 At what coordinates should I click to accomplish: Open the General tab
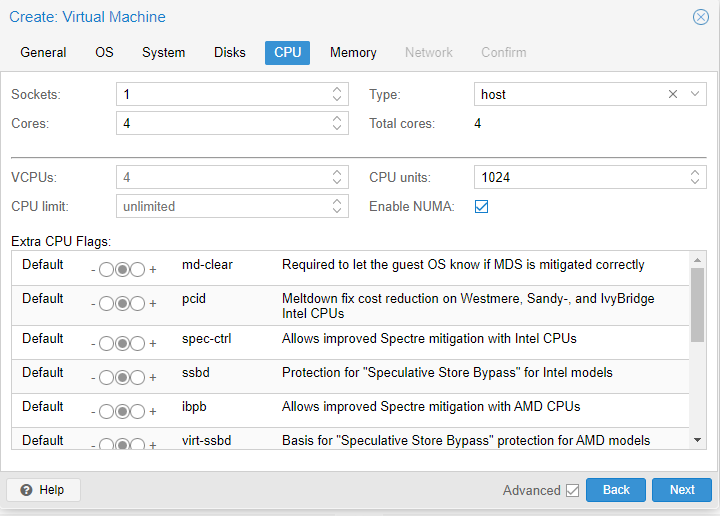(43, 52)
